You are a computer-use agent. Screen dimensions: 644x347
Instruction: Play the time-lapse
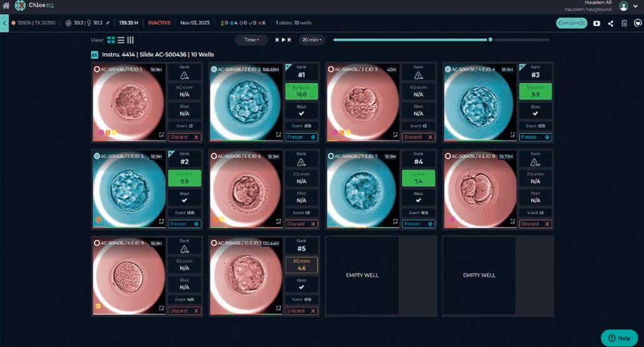[283, 40]
